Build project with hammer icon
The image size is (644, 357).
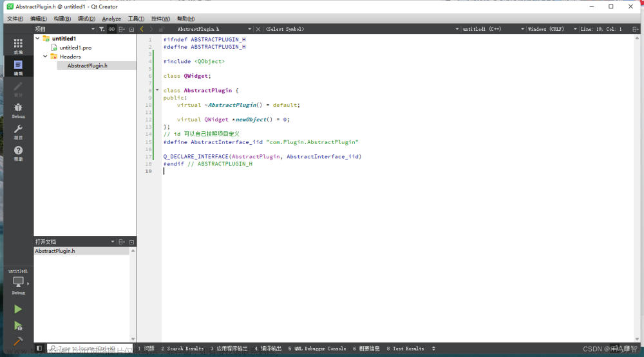point(17,341)
